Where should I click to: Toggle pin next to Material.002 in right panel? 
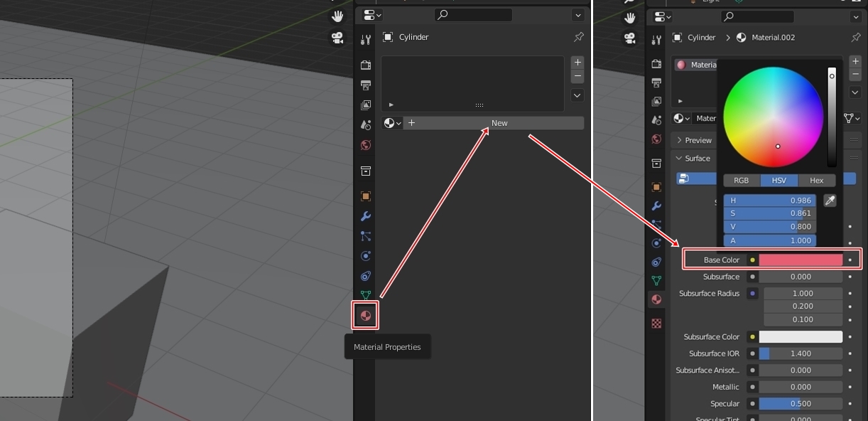point(855,37)
